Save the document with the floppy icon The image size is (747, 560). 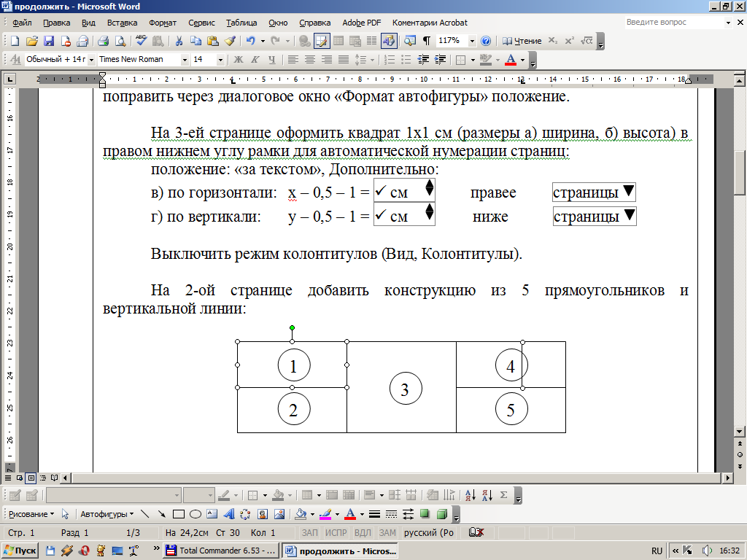pyautogui.click(x=49, y=41)
